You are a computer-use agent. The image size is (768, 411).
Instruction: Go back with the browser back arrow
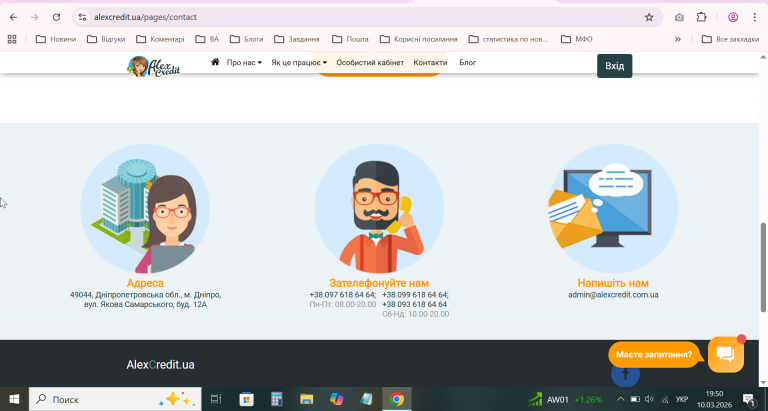(13, 17)
